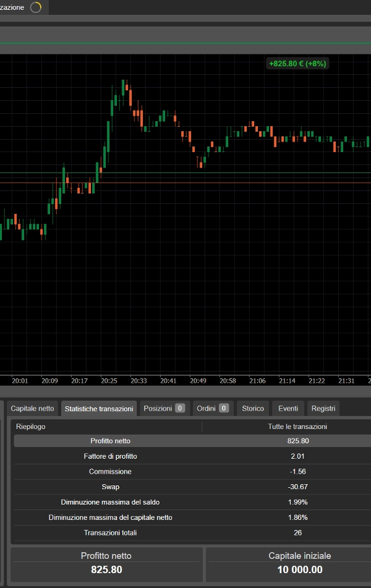Click the Profitto netto summary box at bottom
This screenshot has width=371, height=588.
(x=106, y=563)
